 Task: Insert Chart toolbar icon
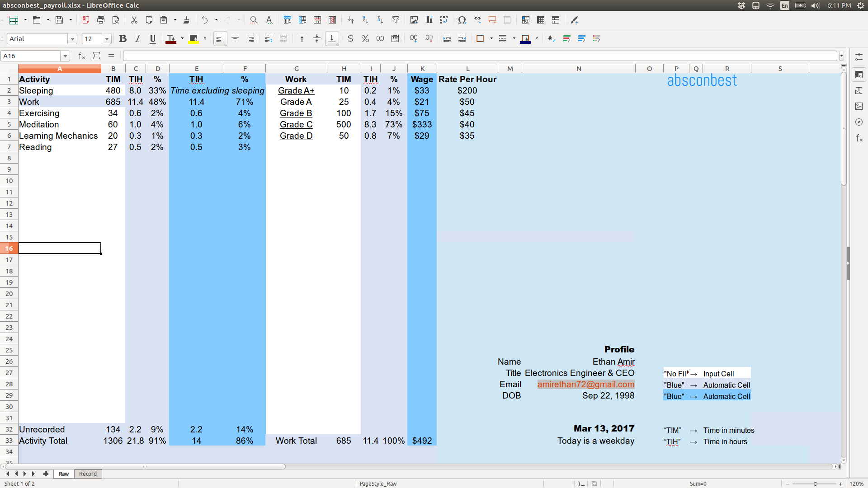coord(429,20)
